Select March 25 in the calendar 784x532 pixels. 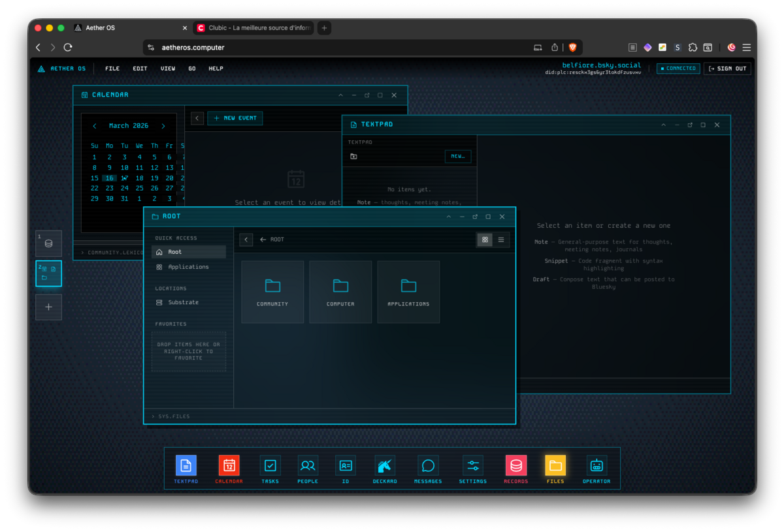click(139, 188)
